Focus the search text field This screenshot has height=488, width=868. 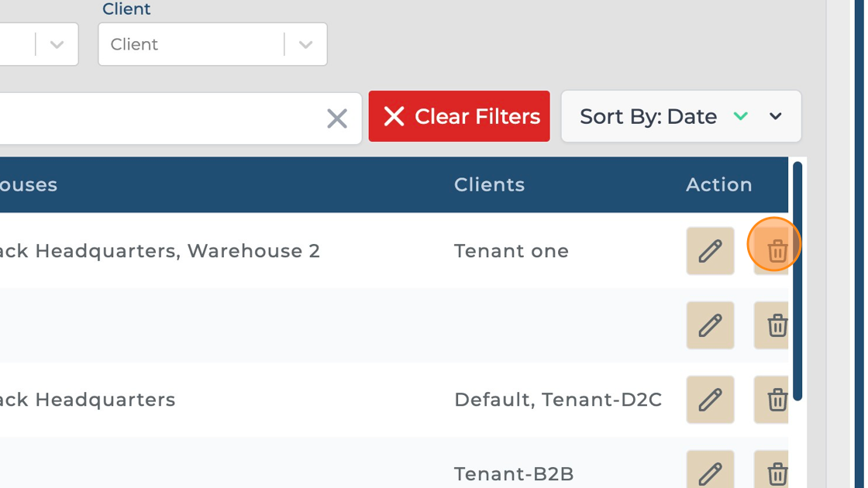(x=155, y=119)
